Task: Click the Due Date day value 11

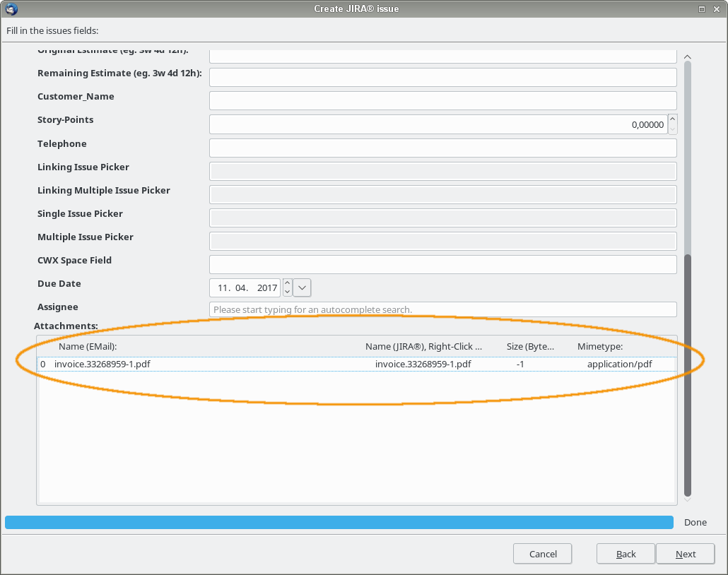Action: 223,287
